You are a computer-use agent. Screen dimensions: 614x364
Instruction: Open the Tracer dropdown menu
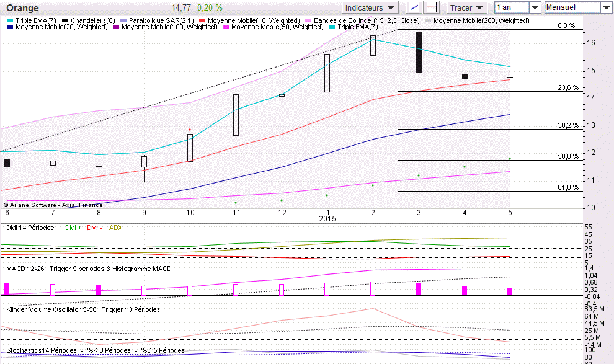(466, 7)
